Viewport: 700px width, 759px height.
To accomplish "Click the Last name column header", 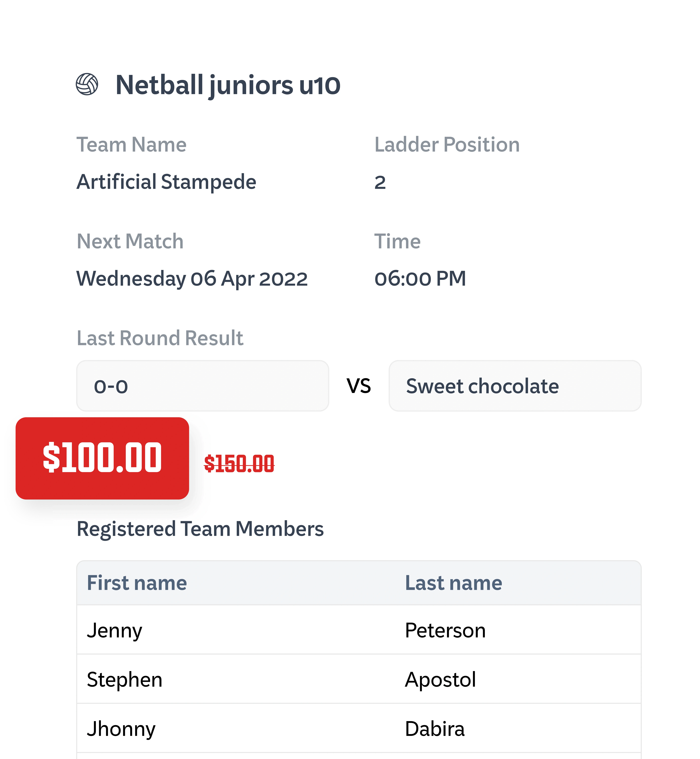I will tap(453, 583).
